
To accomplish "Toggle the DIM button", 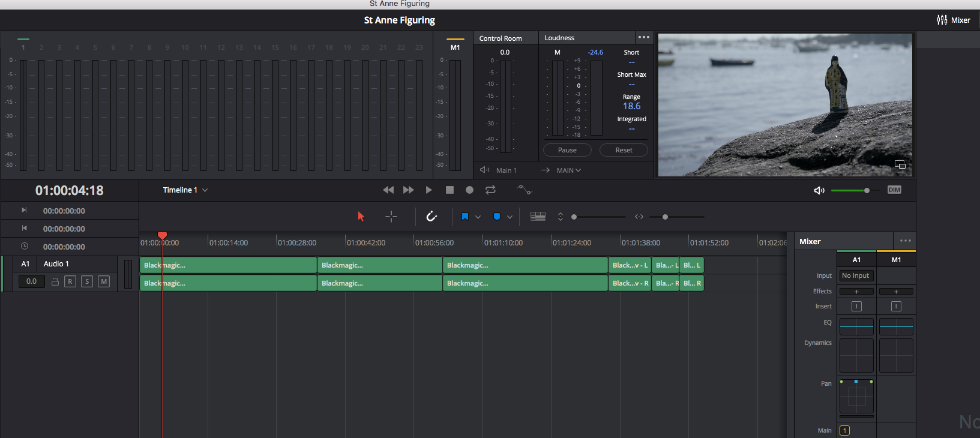I will (894, 190).
